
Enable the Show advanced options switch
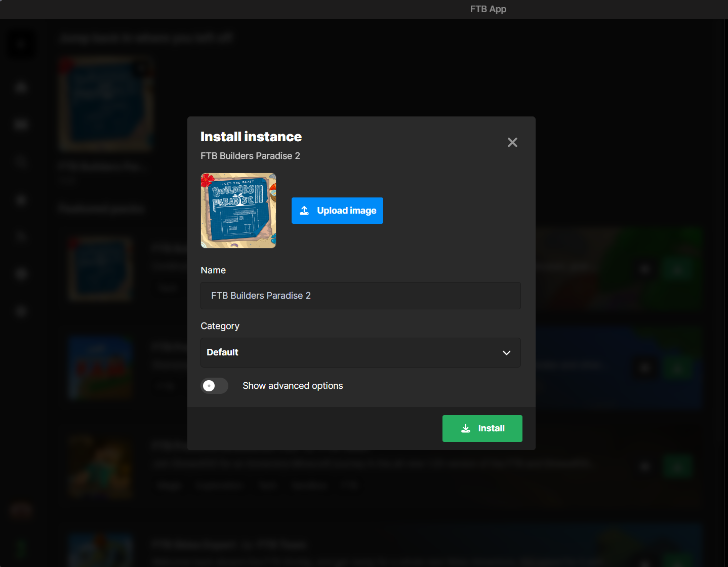214,386
